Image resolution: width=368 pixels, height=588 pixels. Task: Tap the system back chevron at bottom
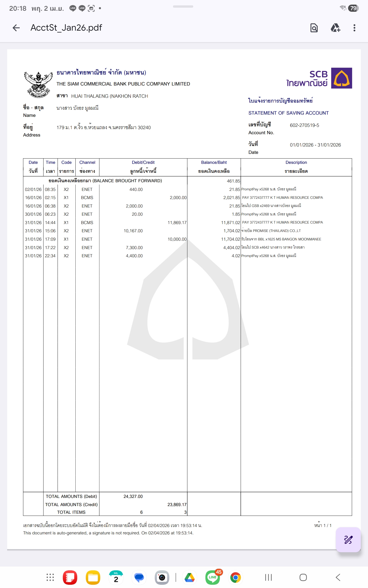point(338,577)
